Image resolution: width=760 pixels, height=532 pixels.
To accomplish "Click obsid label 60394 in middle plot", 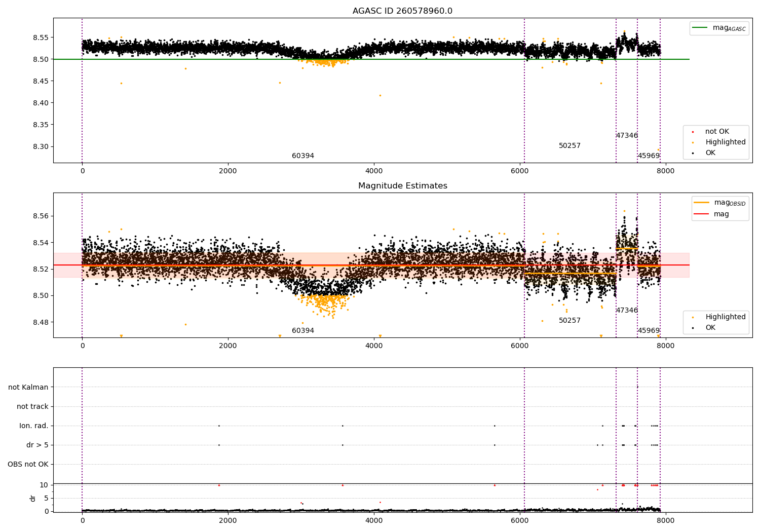I will point(303,331).
